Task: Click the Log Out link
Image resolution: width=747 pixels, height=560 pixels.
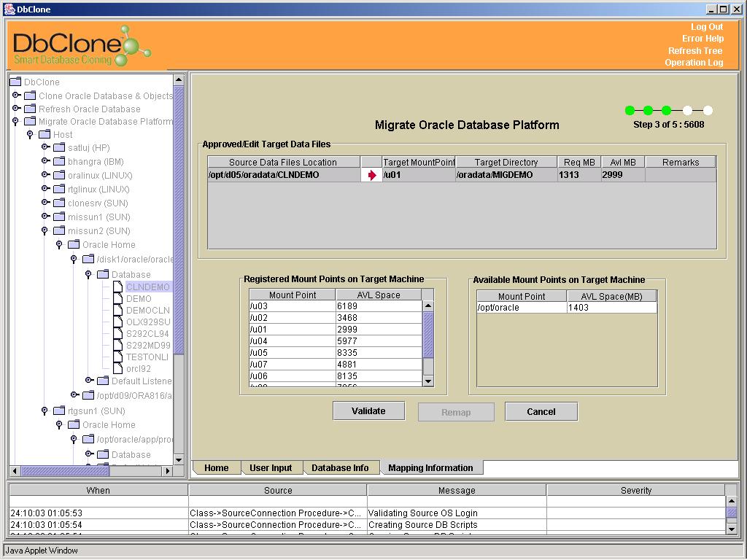Action: coord(707,27)
